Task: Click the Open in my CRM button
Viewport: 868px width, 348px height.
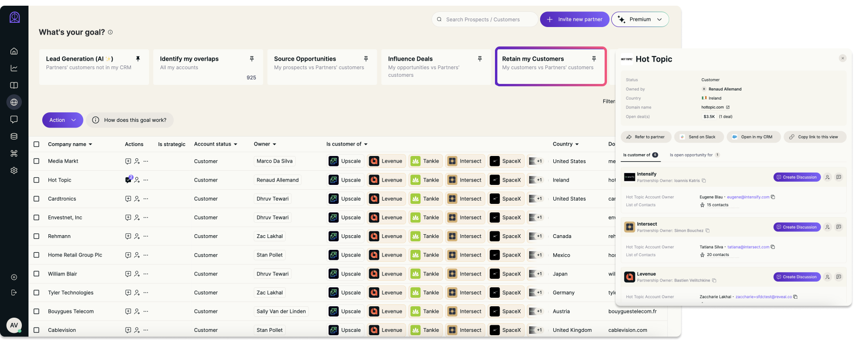Action: point(754,137)
